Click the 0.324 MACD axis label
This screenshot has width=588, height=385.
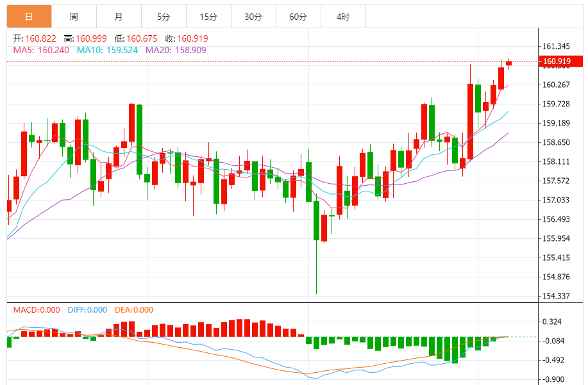point(552,322)
